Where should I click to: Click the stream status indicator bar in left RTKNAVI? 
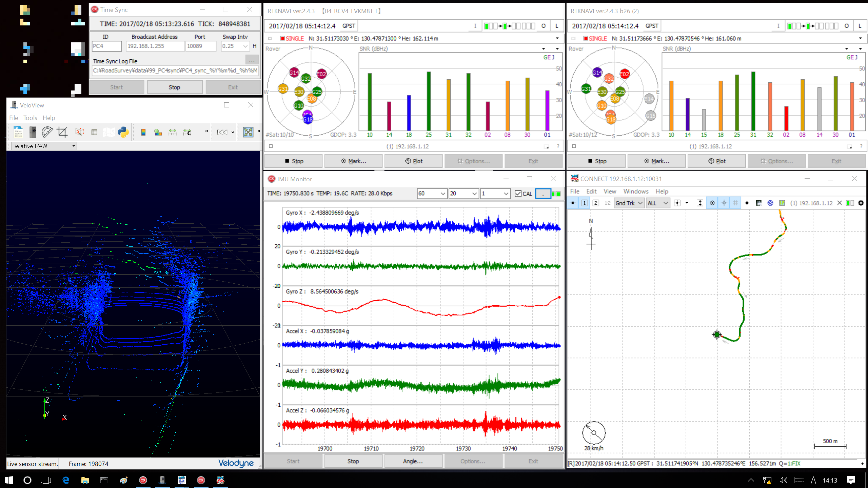coord(509,26)
